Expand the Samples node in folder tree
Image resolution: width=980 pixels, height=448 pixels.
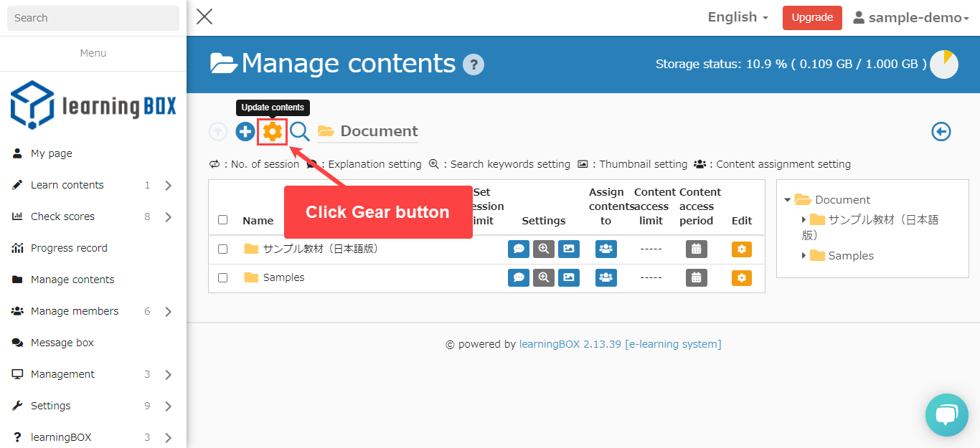tap(804, 255)
